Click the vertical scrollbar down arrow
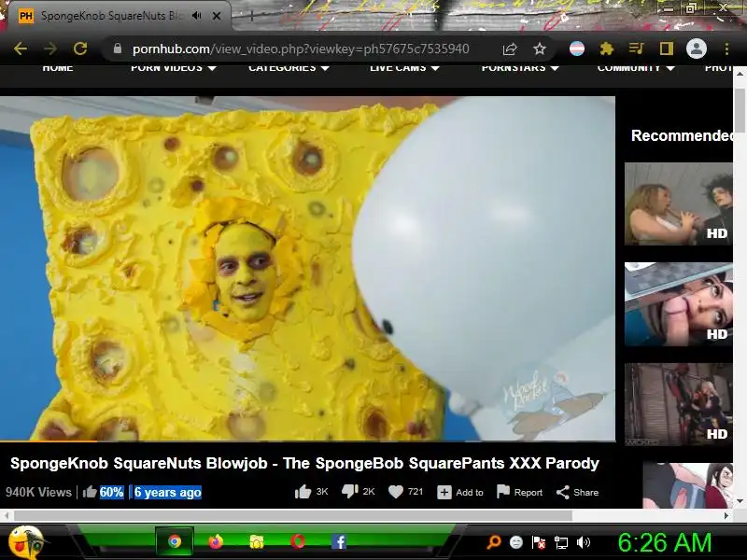The width and height of the screenshot is (747, 560). [x=740, y=501]
